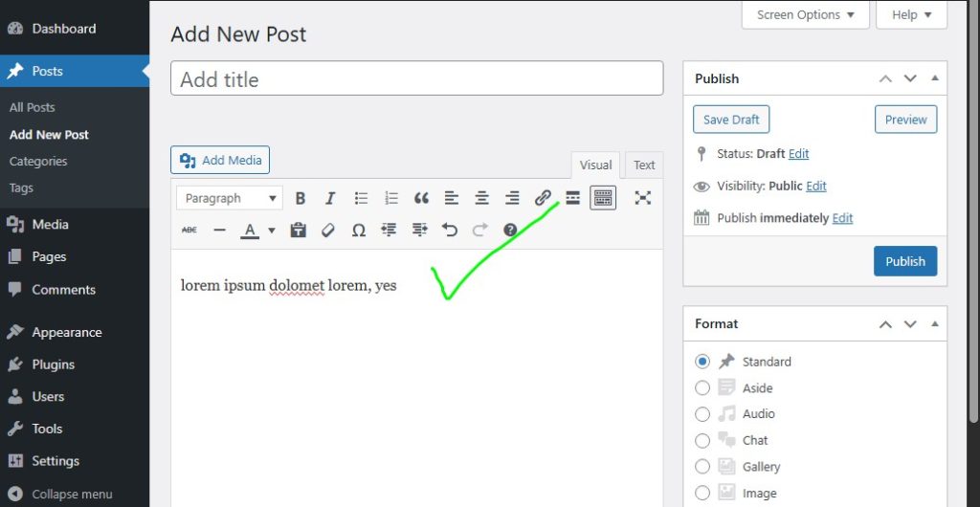The height and width of the screenshot is (507, 980).
Task: Collapse the Format panel toggle
Action: tap(935, 324)
